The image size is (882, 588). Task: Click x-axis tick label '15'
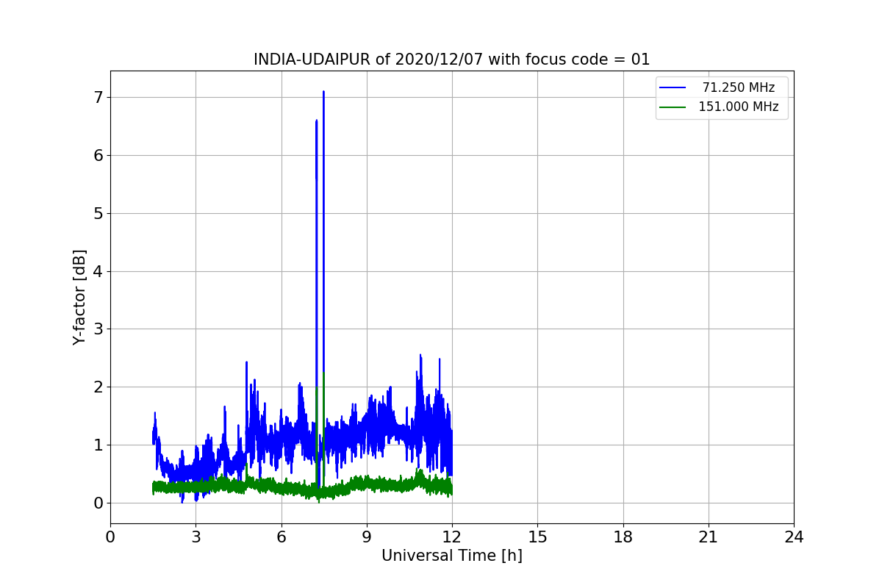537,537
